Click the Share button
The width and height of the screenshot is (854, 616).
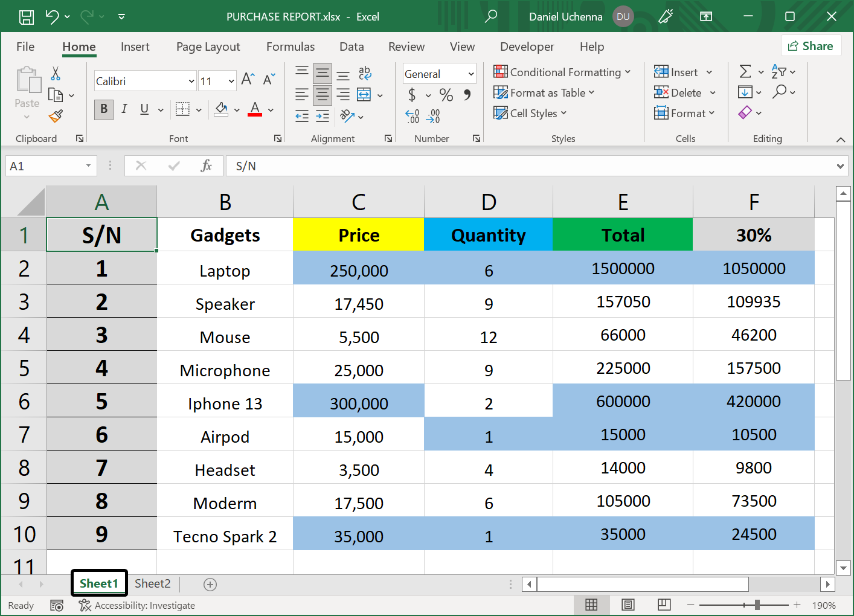(x=811, y=45)
